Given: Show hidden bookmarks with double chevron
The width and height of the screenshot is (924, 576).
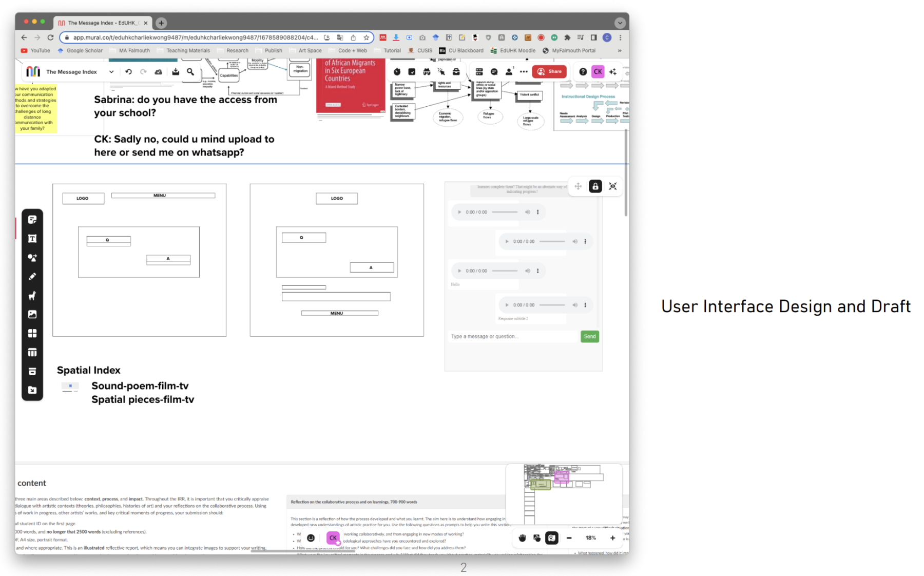Looking at the screenshot, I should tap(620, 51).
